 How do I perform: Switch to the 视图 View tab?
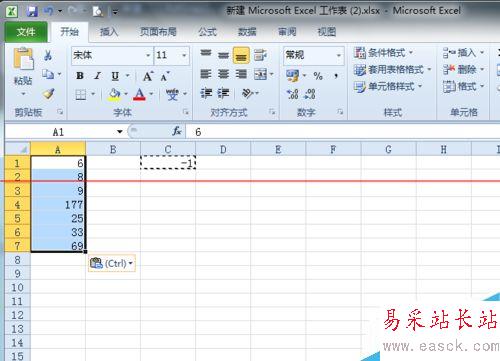[327, 32]
